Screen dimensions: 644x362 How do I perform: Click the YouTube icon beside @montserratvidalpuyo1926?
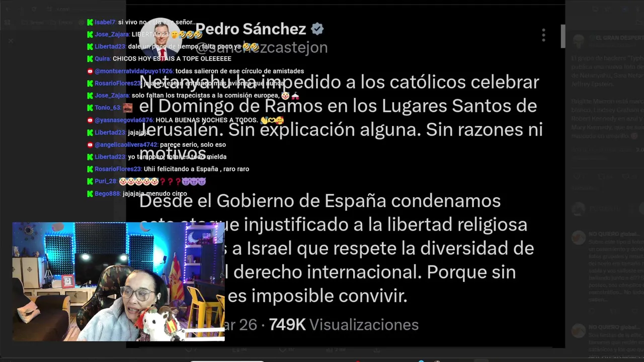(90, 71)
